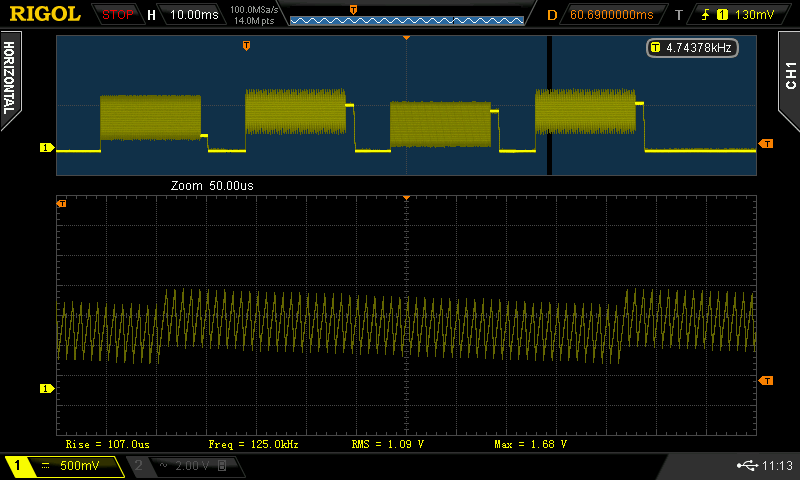Click the RIGOL logo
This screenshot has height=480, width=800.
pos(45,14)
